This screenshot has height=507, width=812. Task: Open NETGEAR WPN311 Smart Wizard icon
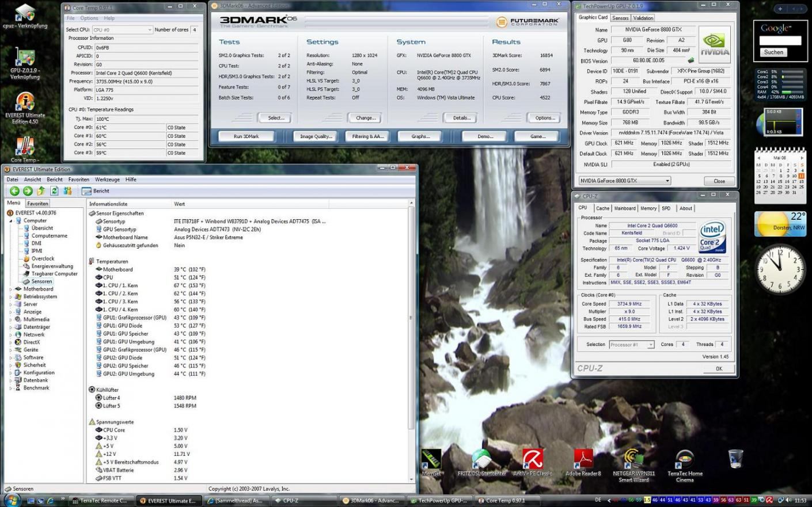pos(633,466)
